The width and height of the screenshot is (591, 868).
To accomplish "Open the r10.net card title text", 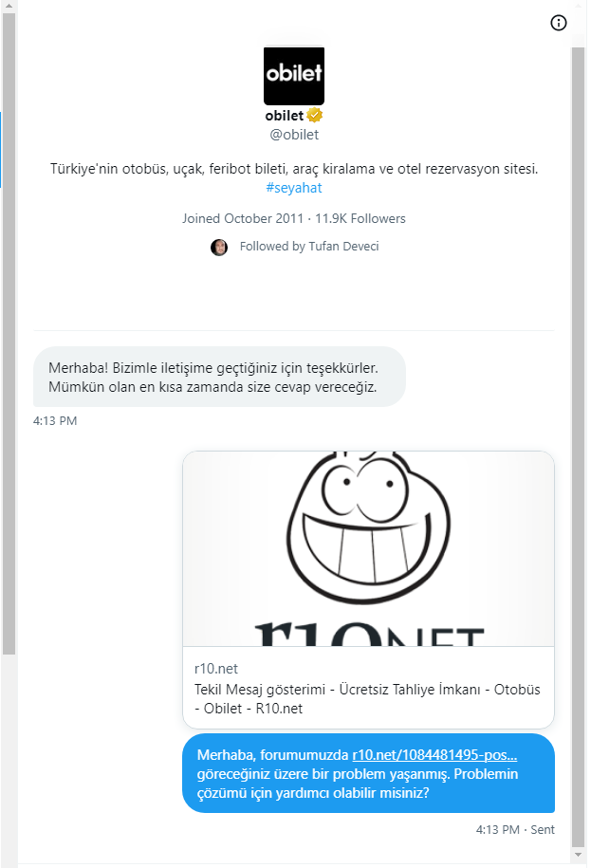I will coord(367,698).
